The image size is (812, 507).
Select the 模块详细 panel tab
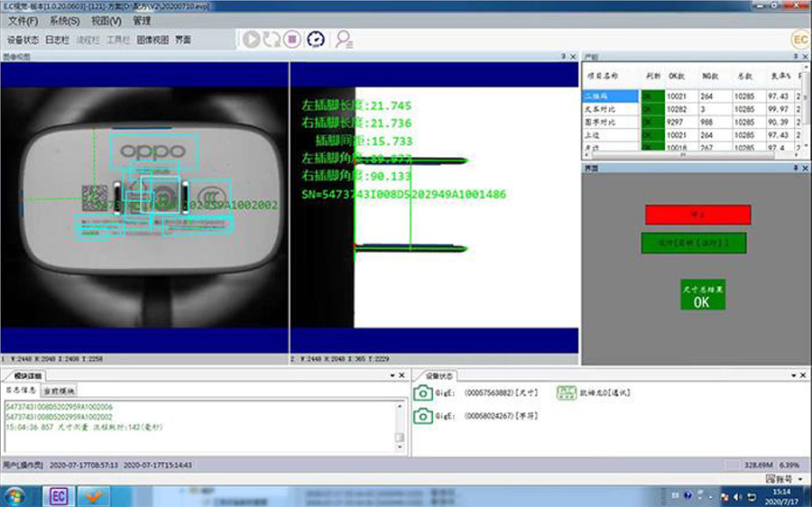[x=27, y=375]
